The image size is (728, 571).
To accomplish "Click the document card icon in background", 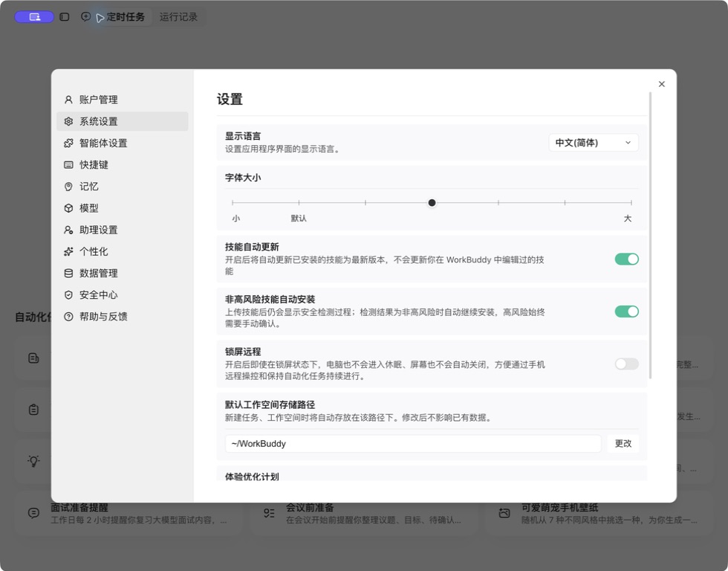I will 33,358.
